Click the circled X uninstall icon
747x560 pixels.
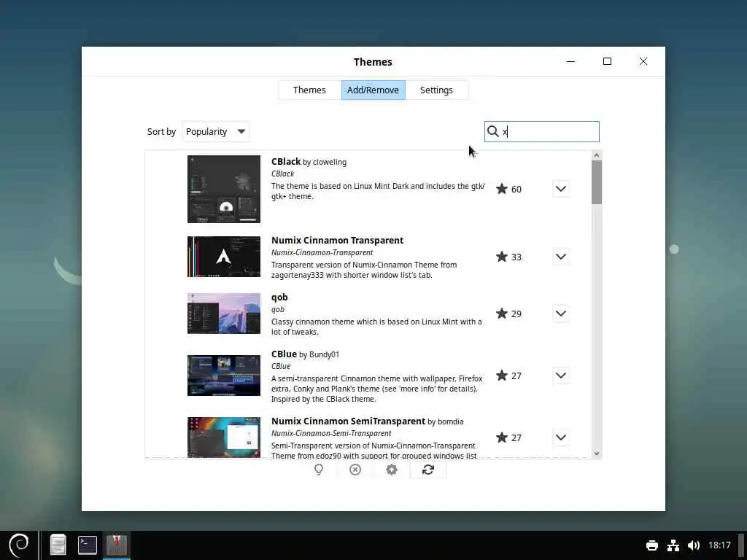pos(355,470)
